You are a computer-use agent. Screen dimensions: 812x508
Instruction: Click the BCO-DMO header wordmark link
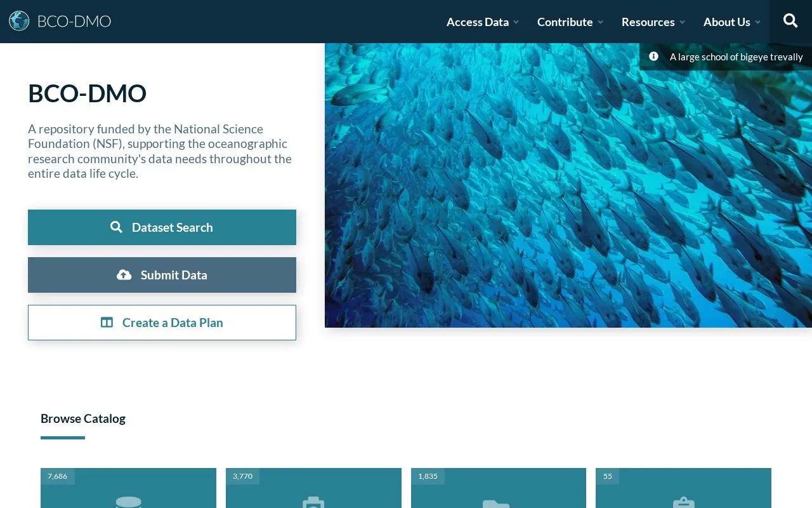74,21
